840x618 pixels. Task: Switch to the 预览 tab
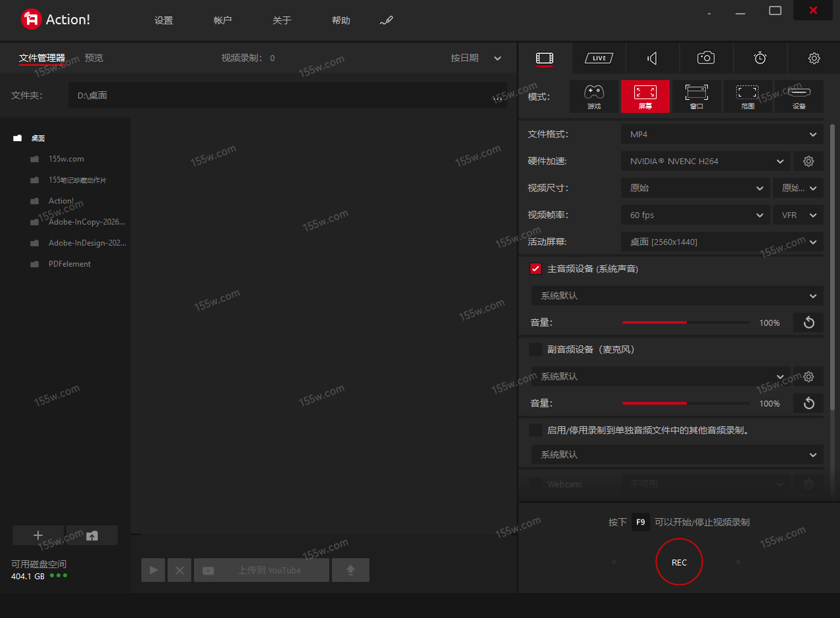(94, 58)
